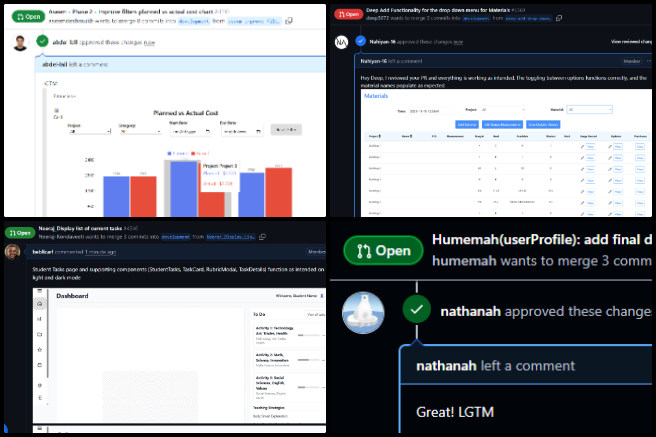Click the Start Date calendar icon in the cost chart
Image resolution: width=656 pixels, height=437 pixels.
tap(208, 131)
